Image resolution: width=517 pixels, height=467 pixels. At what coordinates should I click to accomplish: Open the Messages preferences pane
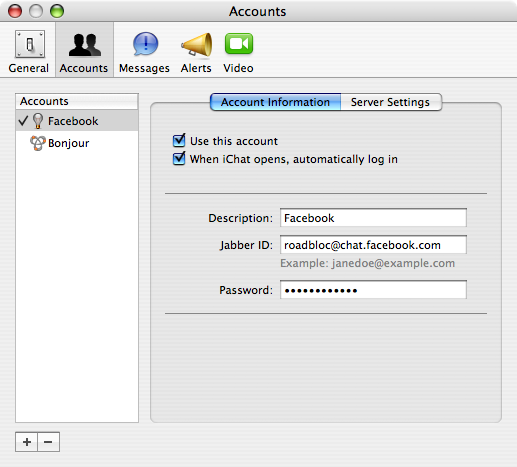144,51
